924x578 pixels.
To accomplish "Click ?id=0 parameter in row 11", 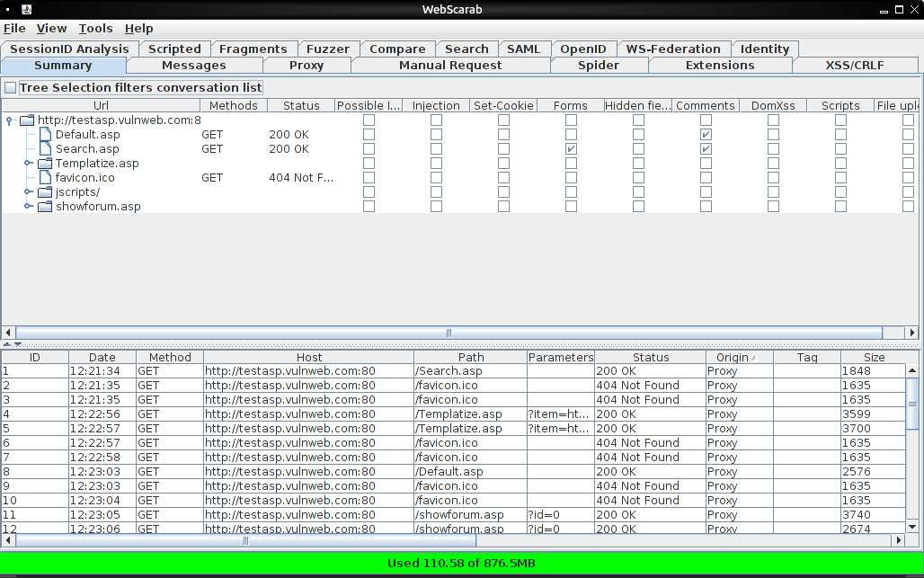I will coord(544,515).
